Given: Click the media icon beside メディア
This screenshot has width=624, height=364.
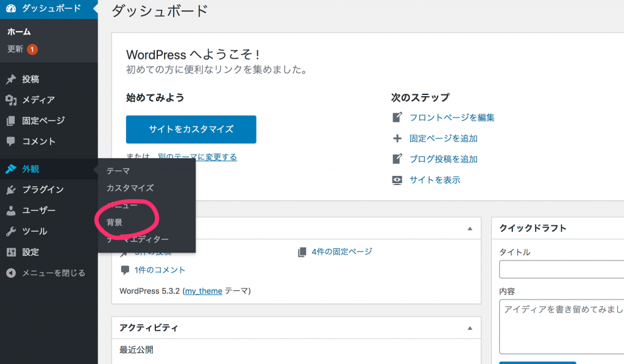Looking at the screenshot, I should (x=11, y=100).
